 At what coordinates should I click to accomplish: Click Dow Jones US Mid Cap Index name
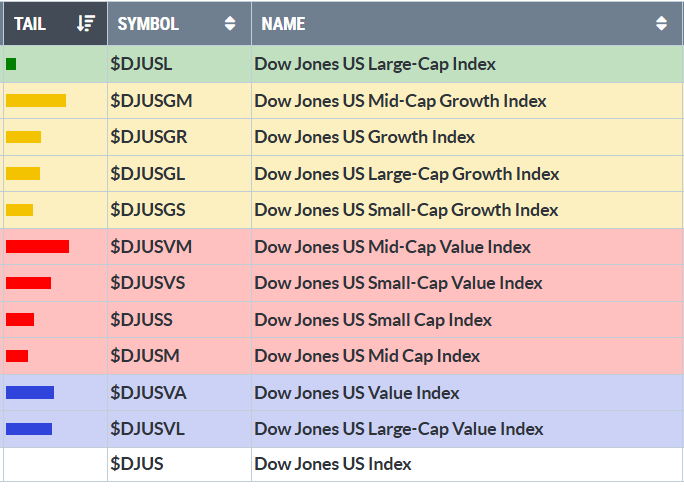[367, 356]
